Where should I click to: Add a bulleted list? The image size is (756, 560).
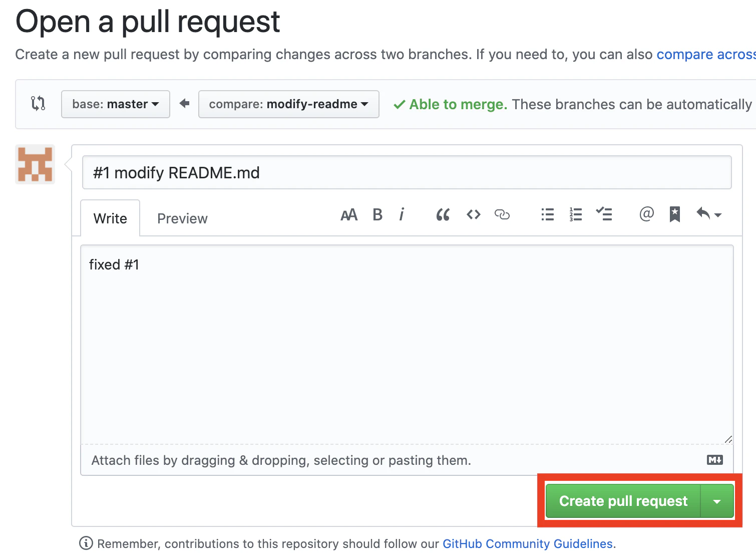coord(548,214)
